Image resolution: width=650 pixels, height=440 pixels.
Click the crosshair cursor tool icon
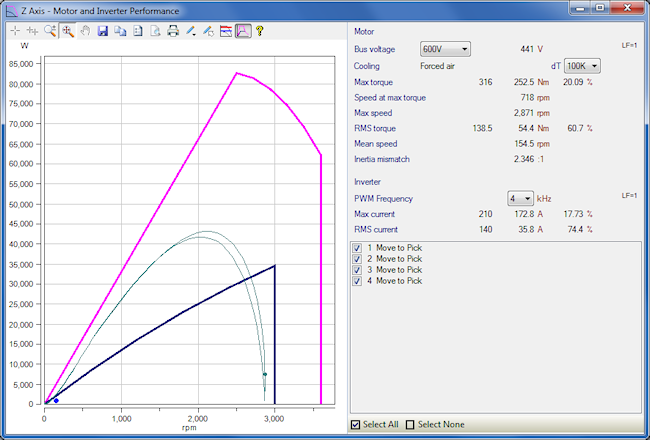click(15, 31)
